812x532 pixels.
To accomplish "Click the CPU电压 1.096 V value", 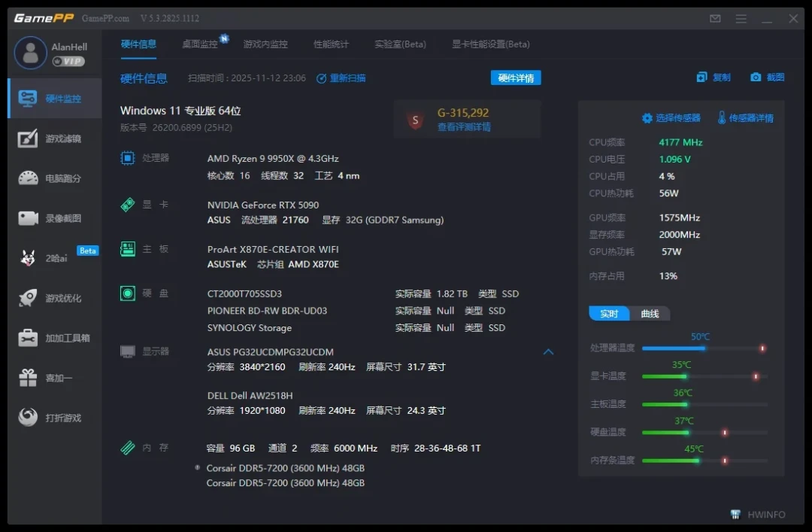I will point(674,160).
